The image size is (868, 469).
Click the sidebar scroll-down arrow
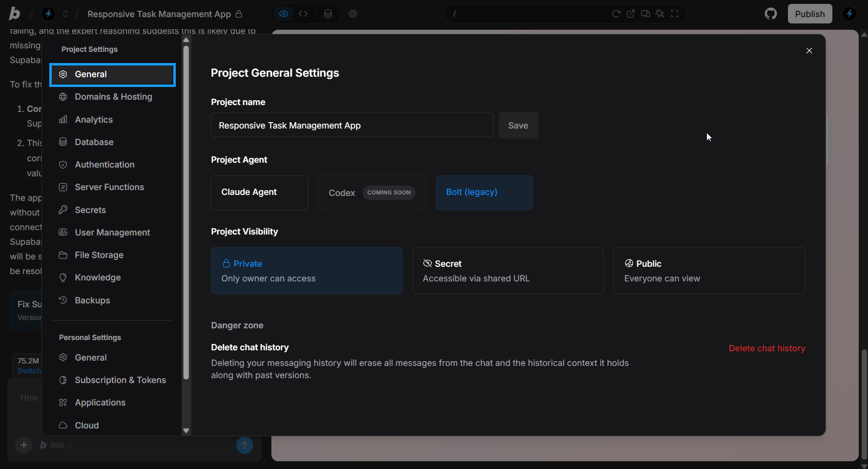coord(186,430)
